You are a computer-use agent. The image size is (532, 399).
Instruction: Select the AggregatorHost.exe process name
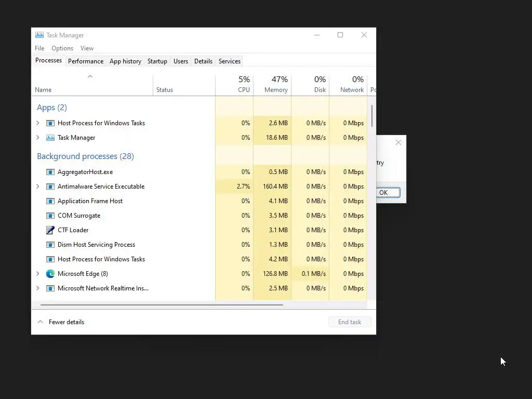(85, 172)
